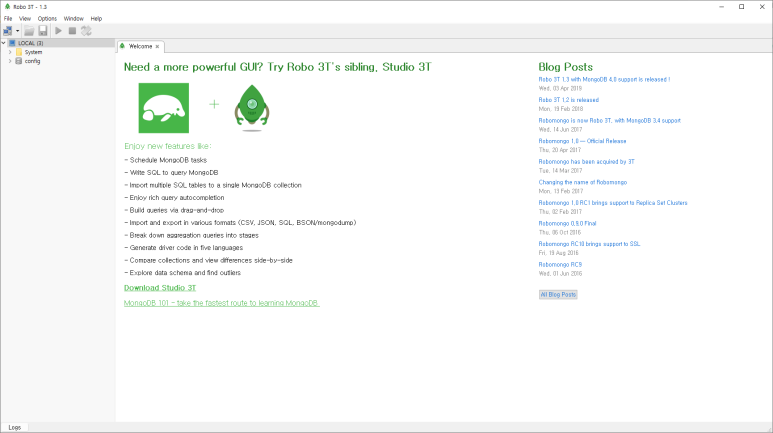Click the LOCAL connection computer icon
Screen dimensions: 773x433
[x=12, y=43]
